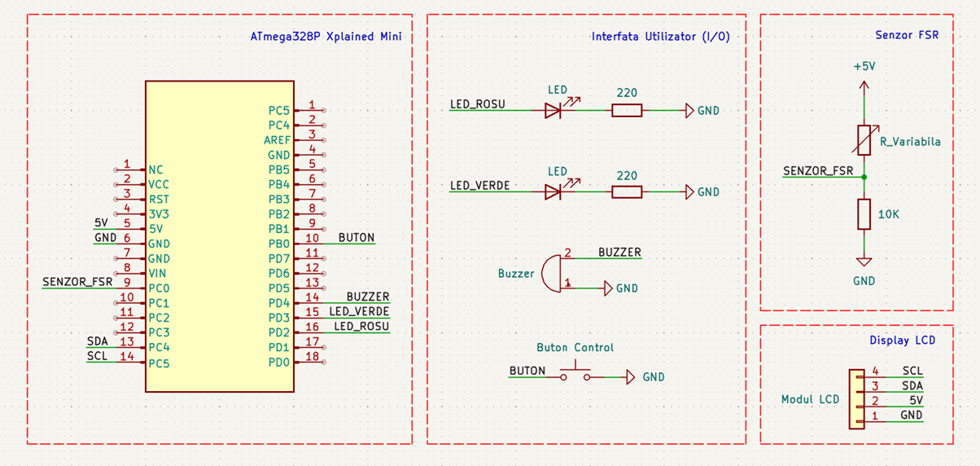Click the GND symbol after the push button
Viewport: 980px width, 466px height.
pos(629,377)
